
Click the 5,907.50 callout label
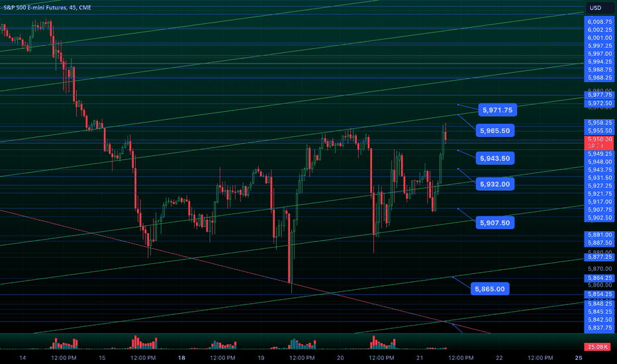pos(495,223)
